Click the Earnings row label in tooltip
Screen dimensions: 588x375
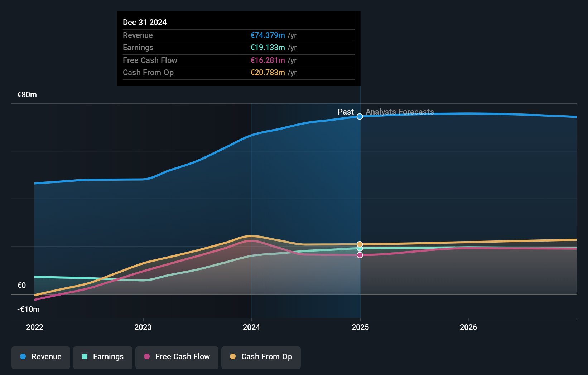pos(138,47)
